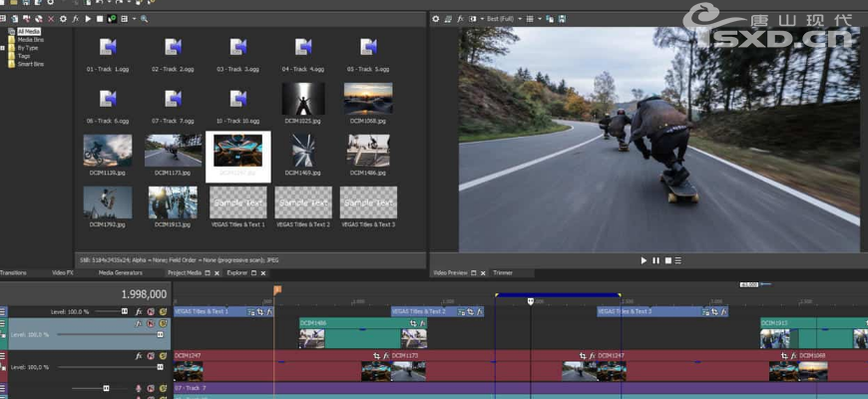This screenshot has height=399, width=868.
Task: Click the red X Remove Media icon
Action: 51,19
